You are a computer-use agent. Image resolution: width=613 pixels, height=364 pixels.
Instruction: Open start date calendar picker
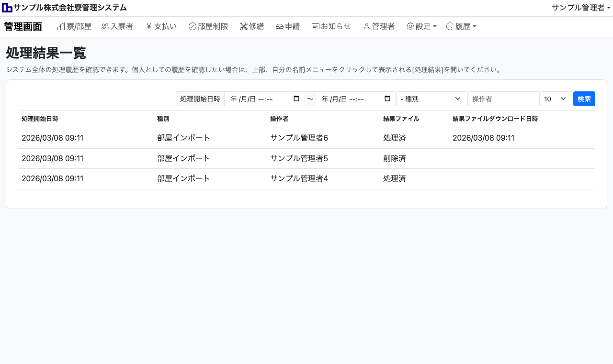[296, 99]
